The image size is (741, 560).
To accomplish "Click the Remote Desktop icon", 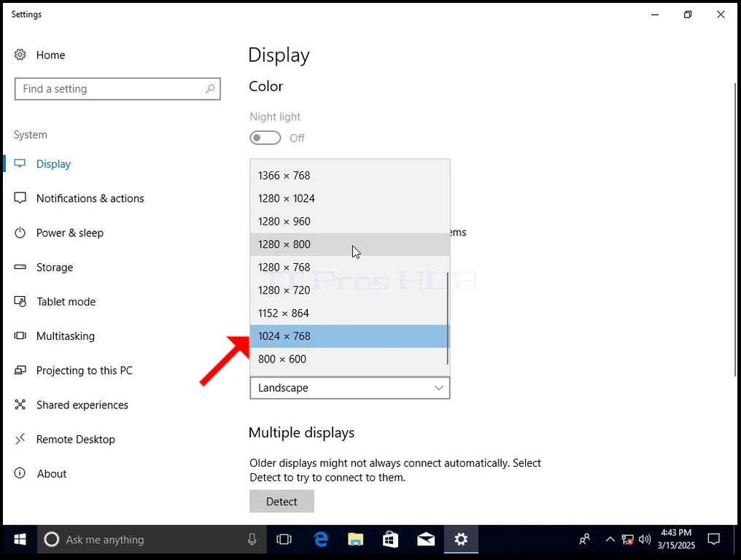I will (20, 439).
